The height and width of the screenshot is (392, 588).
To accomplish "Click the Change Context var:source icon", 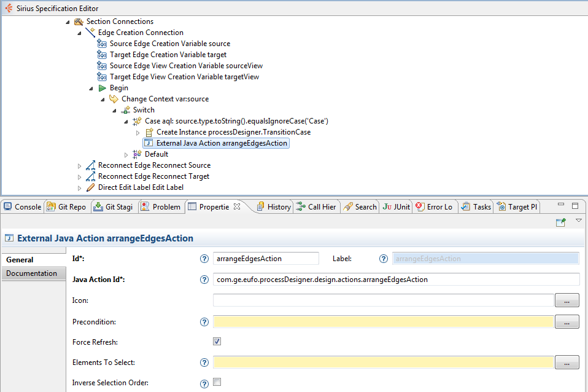I will [114, 99].
